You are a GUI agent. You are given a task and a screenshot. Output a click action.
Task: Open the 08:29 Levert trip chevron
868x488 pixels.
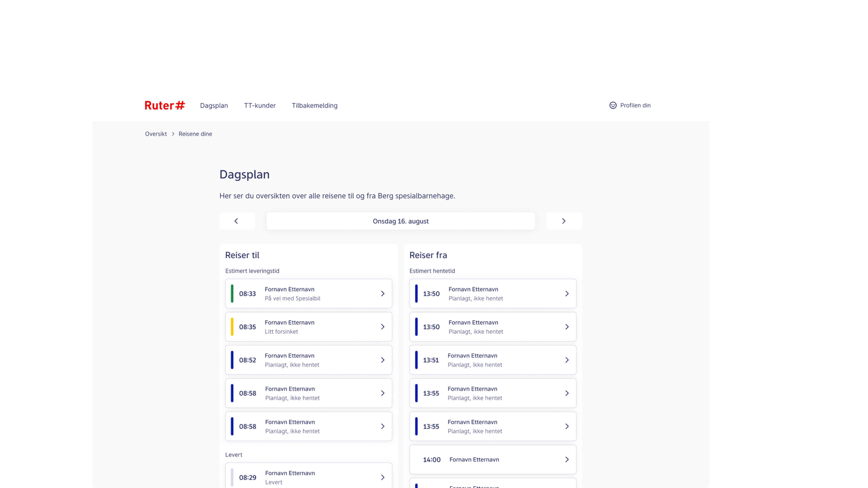(x=382, y=477)
